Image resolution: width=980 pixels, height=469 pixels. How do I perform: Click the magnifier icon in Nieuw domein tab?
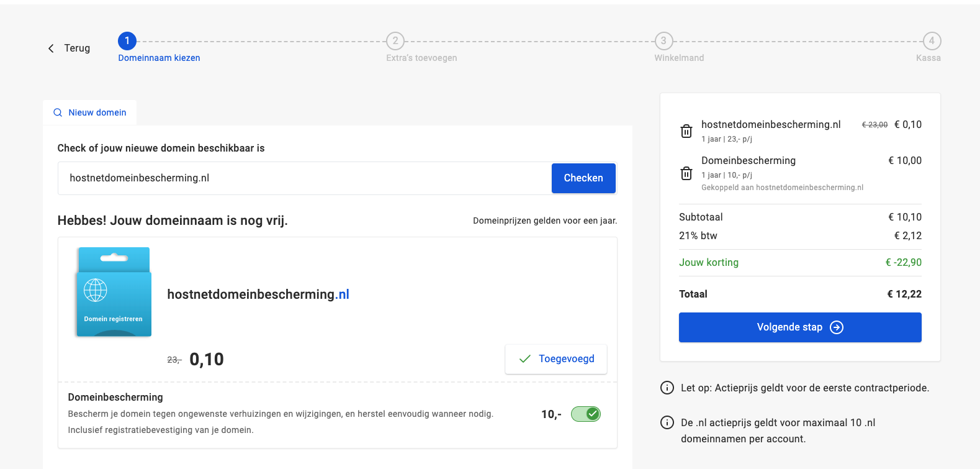tap(58, 112)
